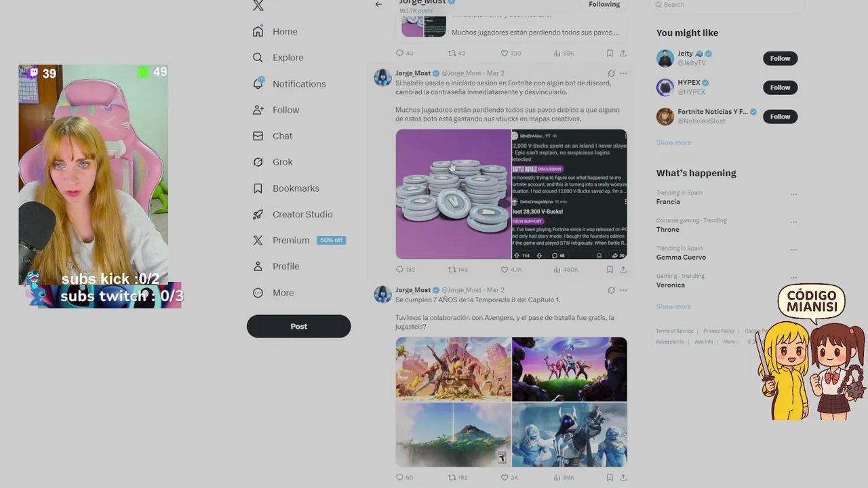Follow the HYPEX account
This screenshot has height=488, width=868.
(780, 87)
